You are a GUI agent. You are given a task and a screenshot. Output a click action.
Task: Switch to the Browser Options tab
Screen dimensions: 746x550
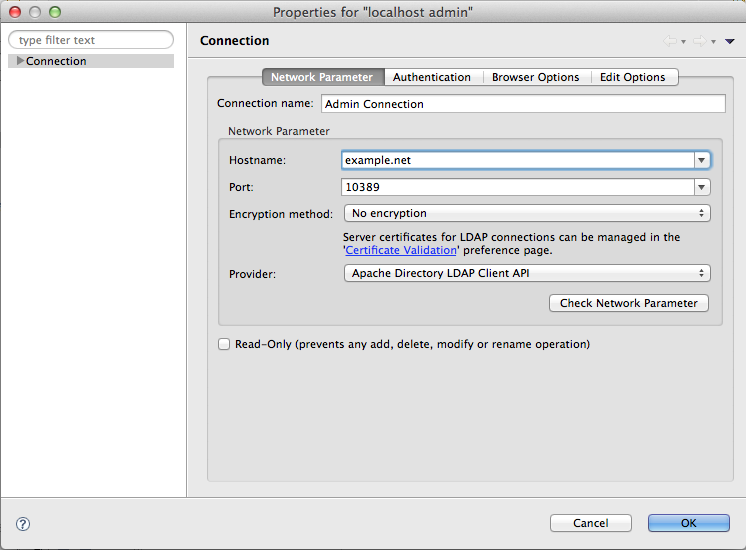(x=535, y=77)
